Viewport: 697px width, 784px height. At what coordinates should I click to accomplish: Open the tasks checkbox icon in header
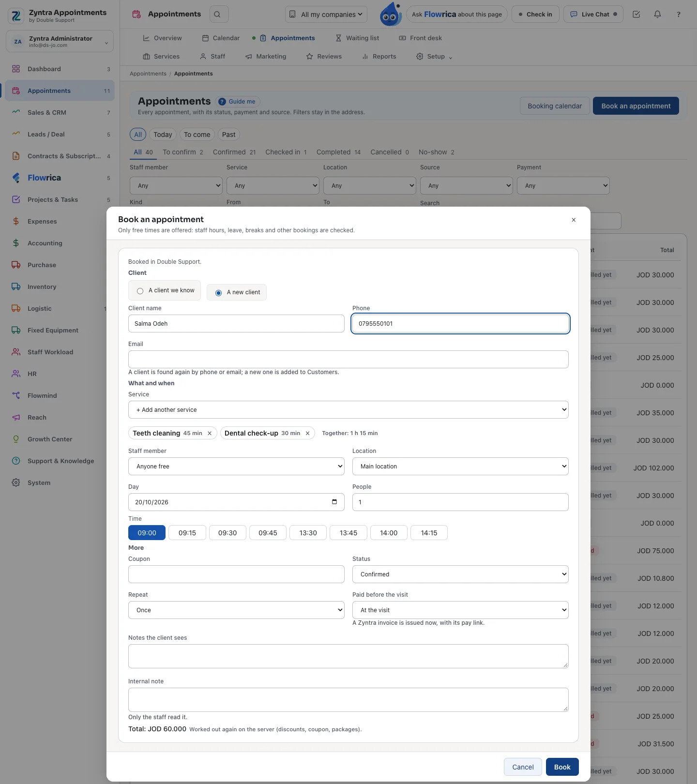pyautogui.click(x=636, y=15)
